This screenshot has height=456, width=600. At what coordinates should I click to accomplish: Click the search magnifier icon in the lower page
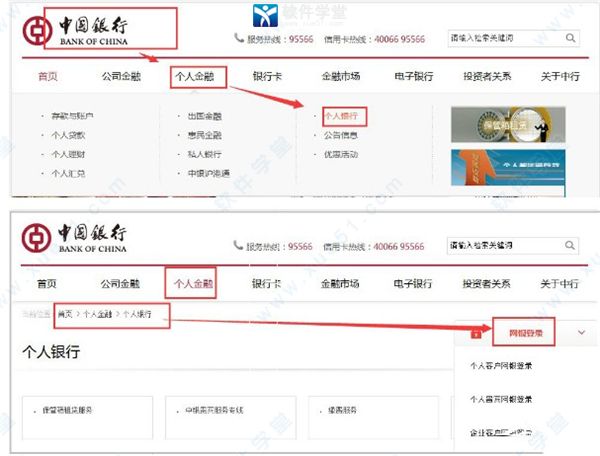pyautogui.click(x=570, y=245)
